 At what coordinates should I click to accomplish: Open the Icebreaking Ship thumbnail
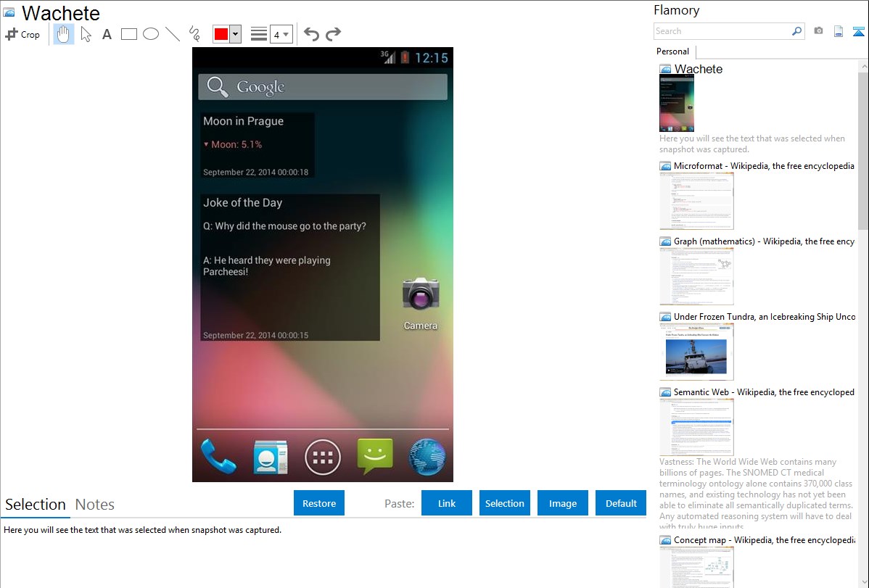pyautogui.click(x=696, y=352)
